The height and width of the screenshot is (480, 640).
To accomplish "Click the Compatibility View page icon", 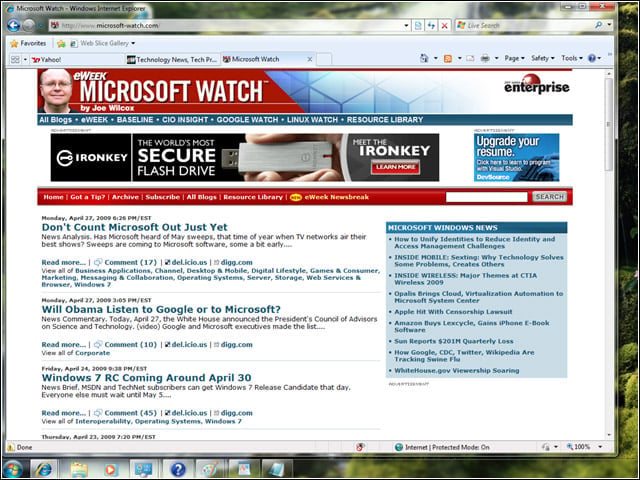I will [418, 26].
